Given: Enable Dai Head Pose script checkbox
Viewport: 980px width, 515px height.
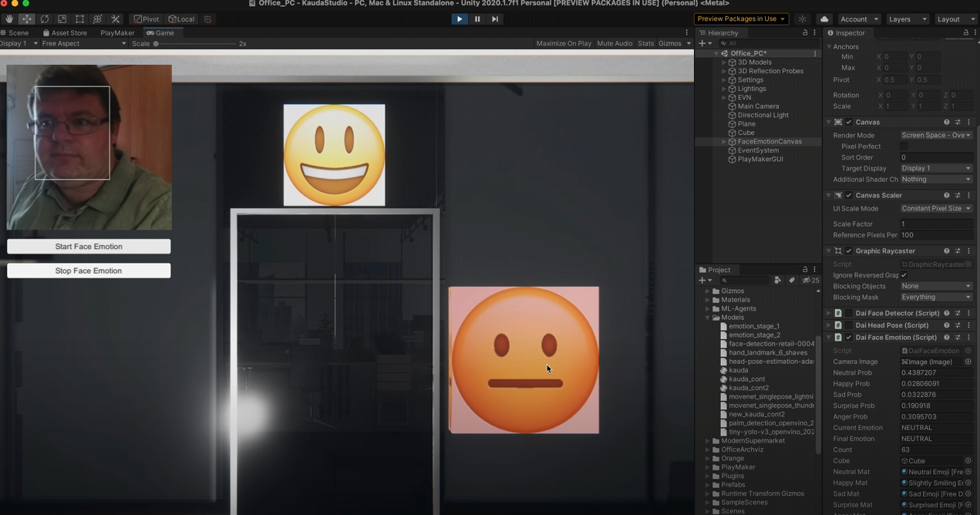Looking at the screenshot, I should tap(849, 325).
